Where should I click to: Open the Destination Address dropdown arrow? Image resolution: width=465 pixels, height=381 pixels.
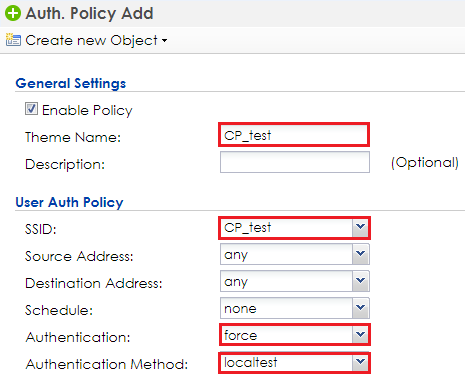(x=360, y=281)
